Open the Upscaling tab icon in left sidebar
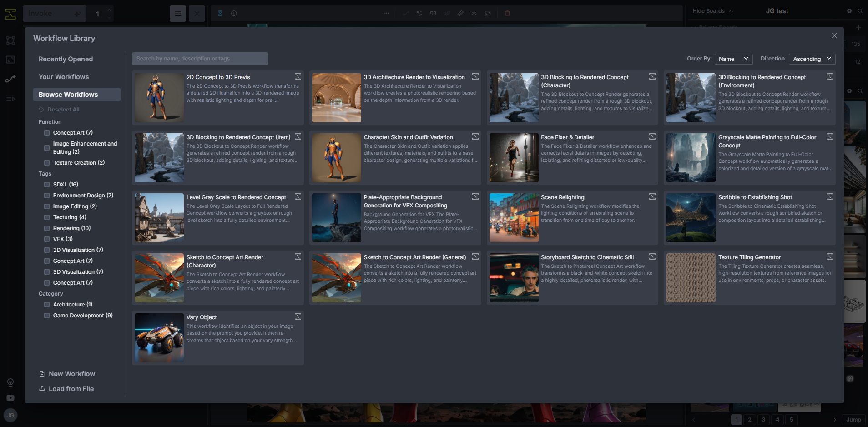 coord(10,60)
